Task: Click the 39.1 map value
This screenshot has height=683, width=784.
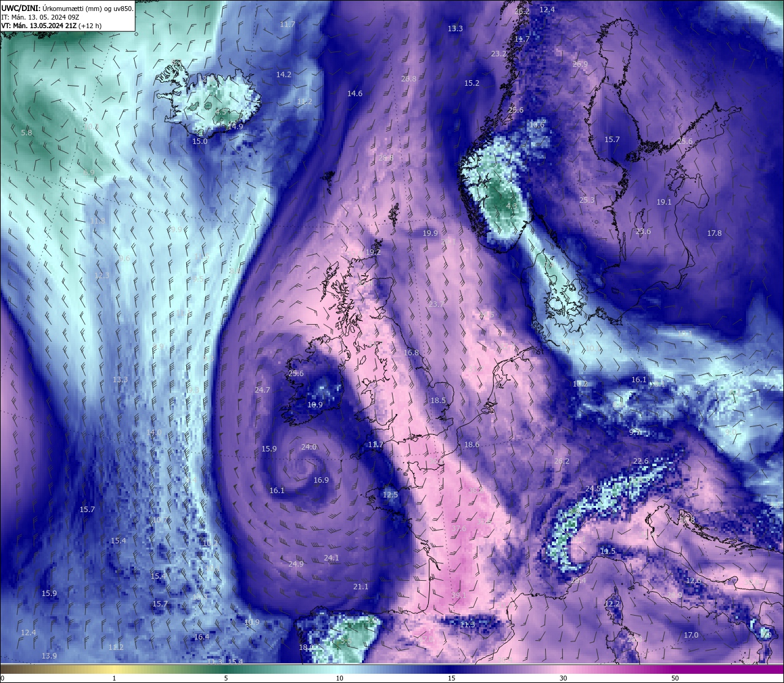Action: [458, 595]
